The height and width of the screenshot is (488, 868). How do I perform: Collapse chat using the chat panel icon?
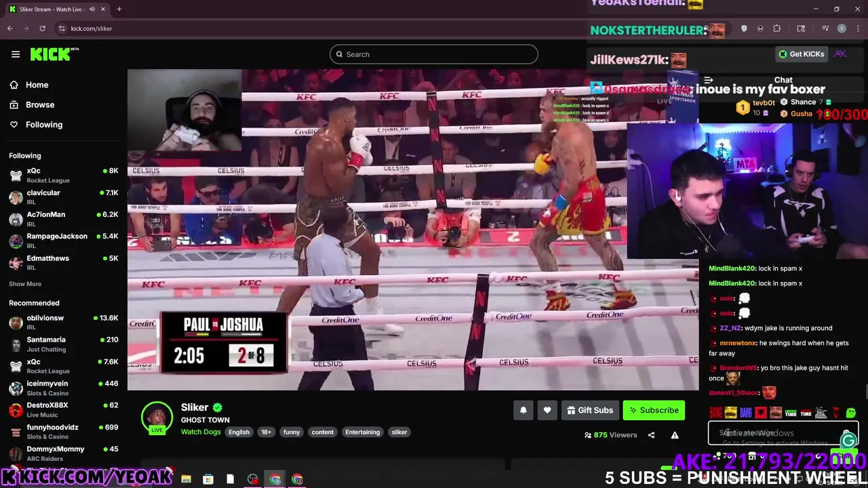[709, 80]
